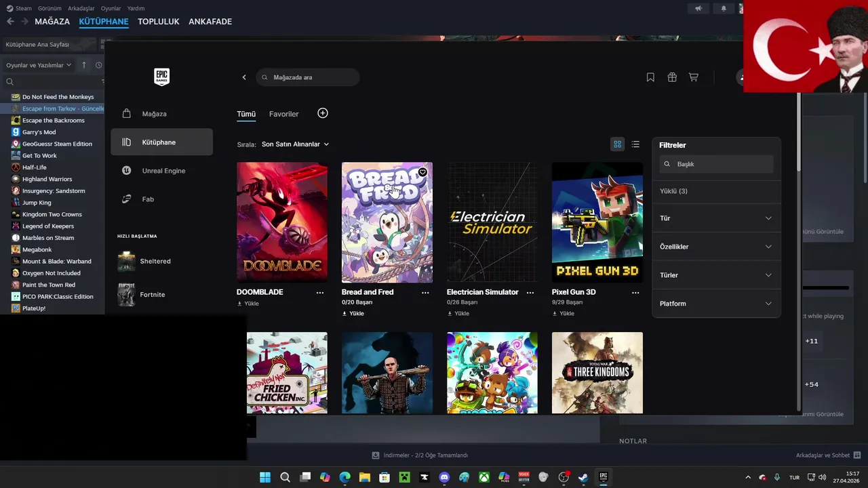The image size is (868, 488).
Task: Open Steam Görünüm menu
Action: tap(50, 8)
